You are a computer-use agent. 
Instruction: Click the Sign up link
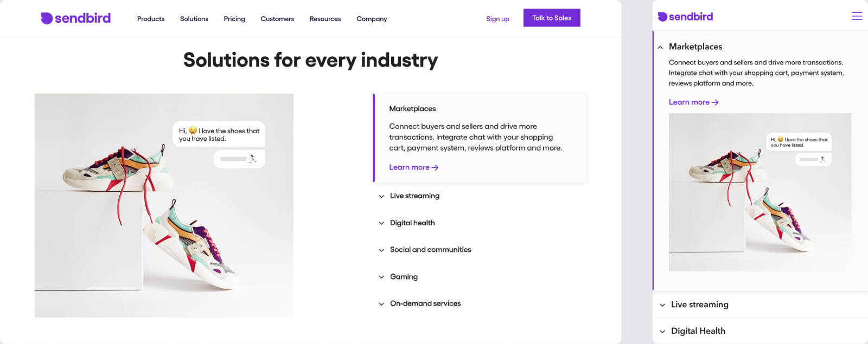click(x=497, y=19)
